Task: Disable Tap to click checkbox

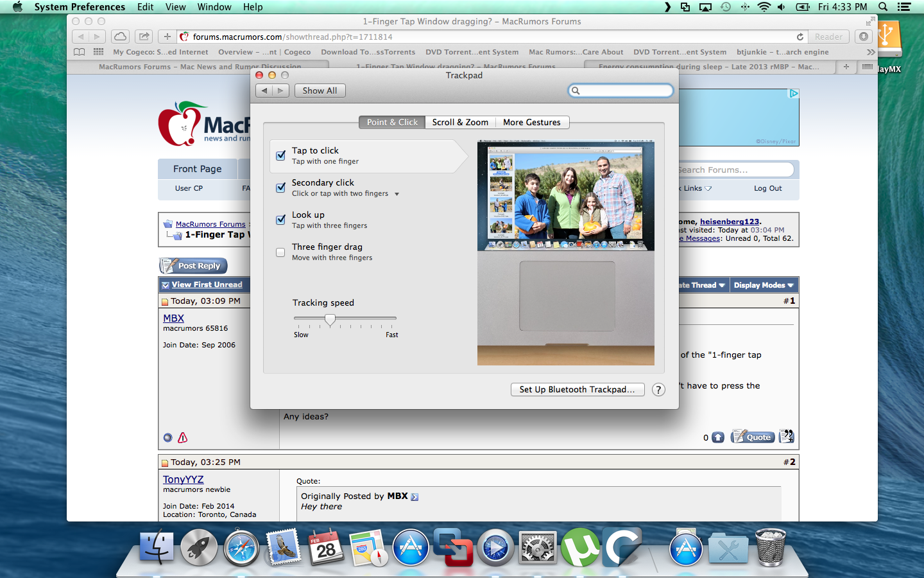Action: point(280,155)
